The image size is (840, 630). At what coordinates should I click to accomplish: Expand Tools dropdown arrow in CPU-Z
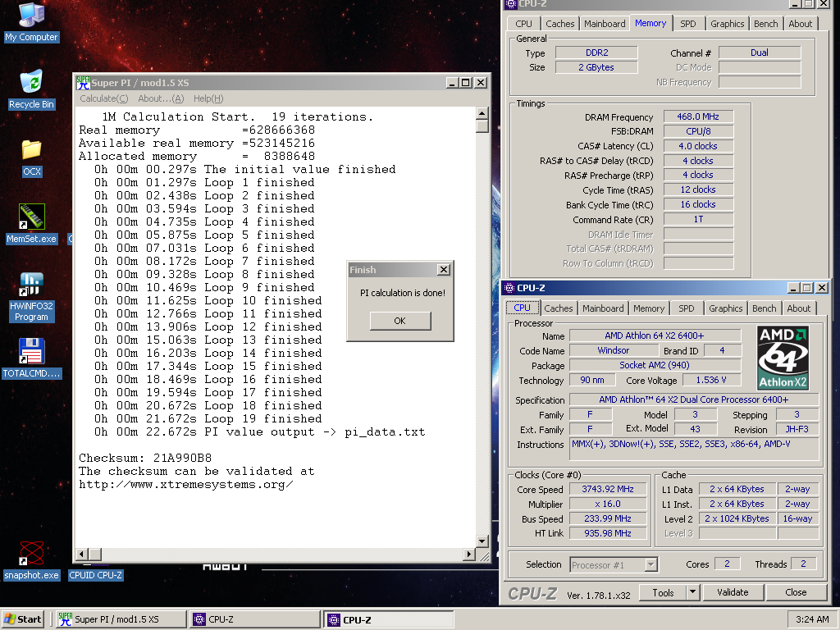point(692,592)
